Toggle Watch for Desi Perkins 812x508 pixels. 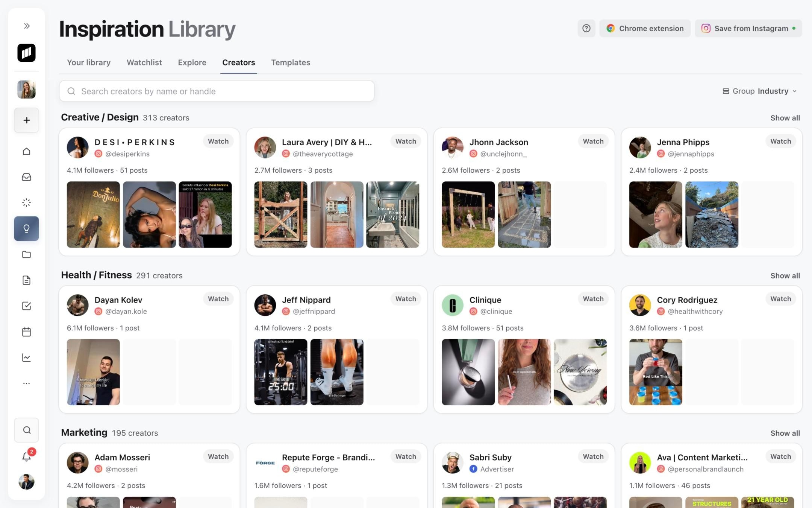[x=218, y=141]
